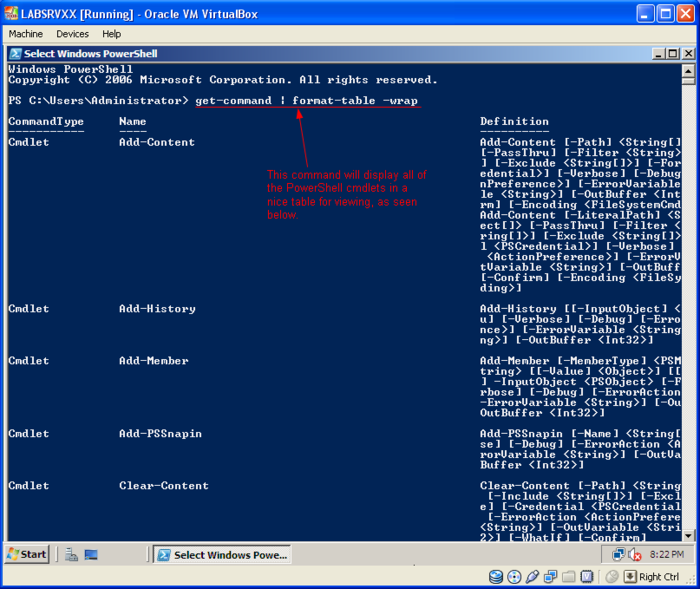
Task: Click the optical disc CD/DVD indicator
Action: point(514,577)
